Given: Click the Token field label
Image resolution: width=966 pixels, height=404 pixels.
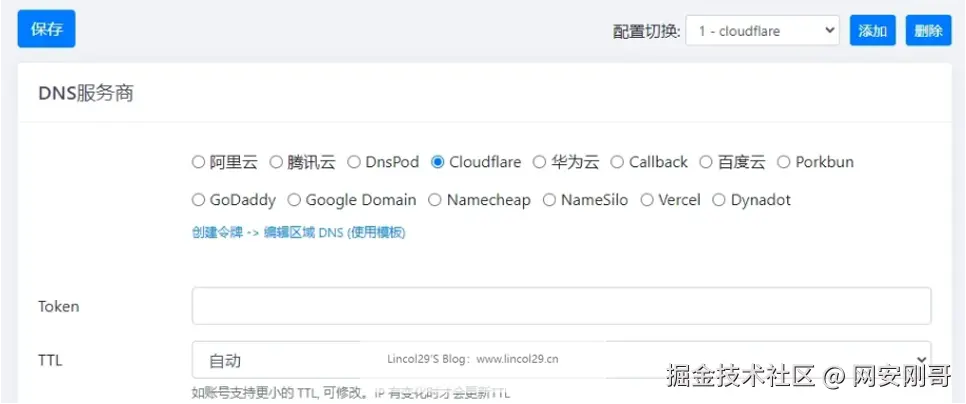Looking at the screenshot, I should (59, 306).
